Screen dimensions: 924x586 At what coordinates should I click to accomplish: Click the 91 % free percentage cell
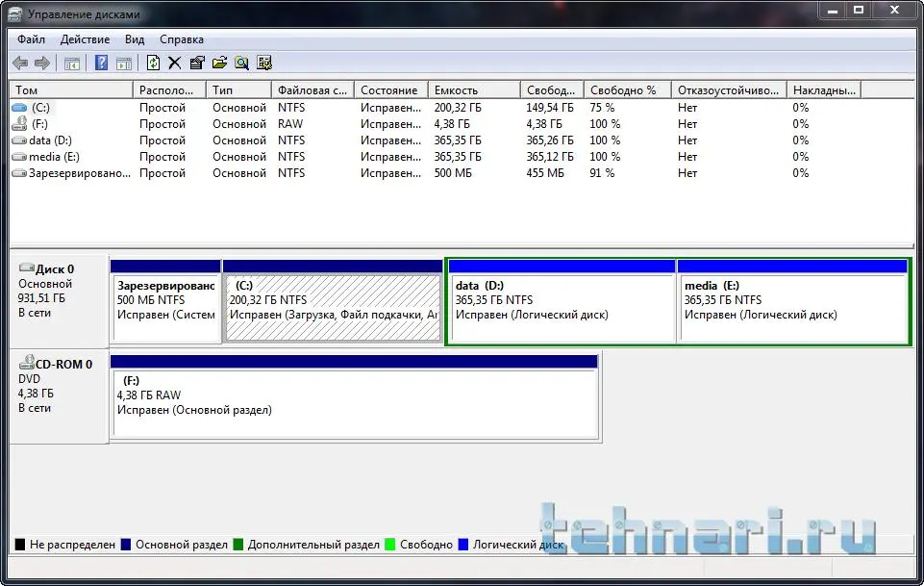[602, 173]
